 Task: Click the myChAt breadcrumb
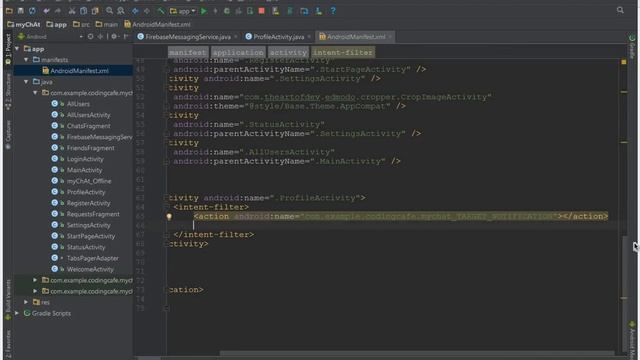pyautogui.click(x=24, y=24)
